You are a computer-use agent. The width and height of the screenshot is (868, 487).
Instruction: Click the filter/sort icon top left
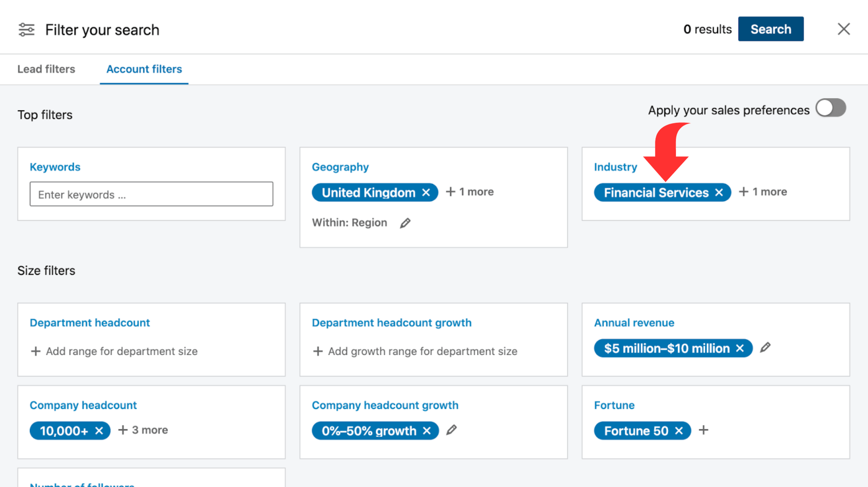(x=26, y=29)
